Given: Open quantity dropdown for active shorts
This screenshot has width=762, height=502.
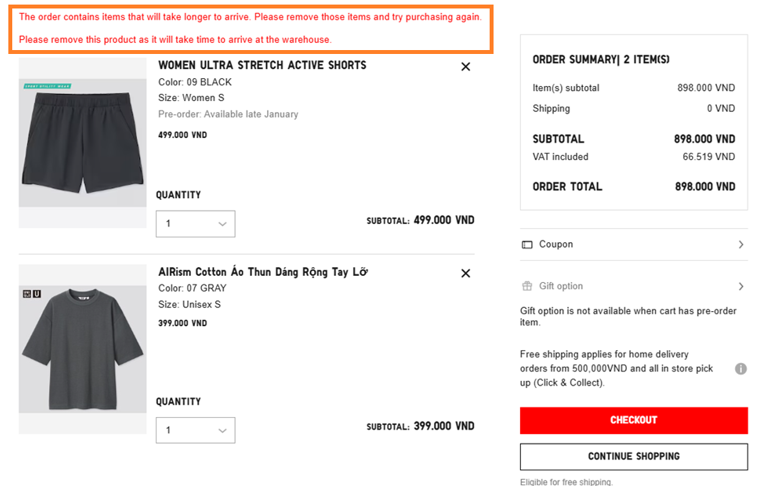Looking at the screenshot, I should coord(195,224).
